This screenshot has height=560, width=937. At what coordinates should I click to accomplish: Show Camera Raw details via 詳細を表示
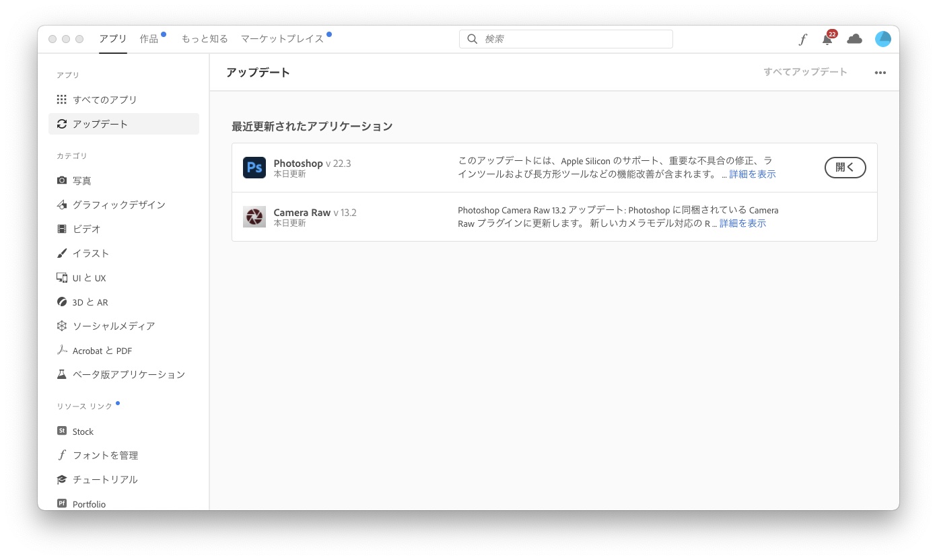(x=742, y=223)
